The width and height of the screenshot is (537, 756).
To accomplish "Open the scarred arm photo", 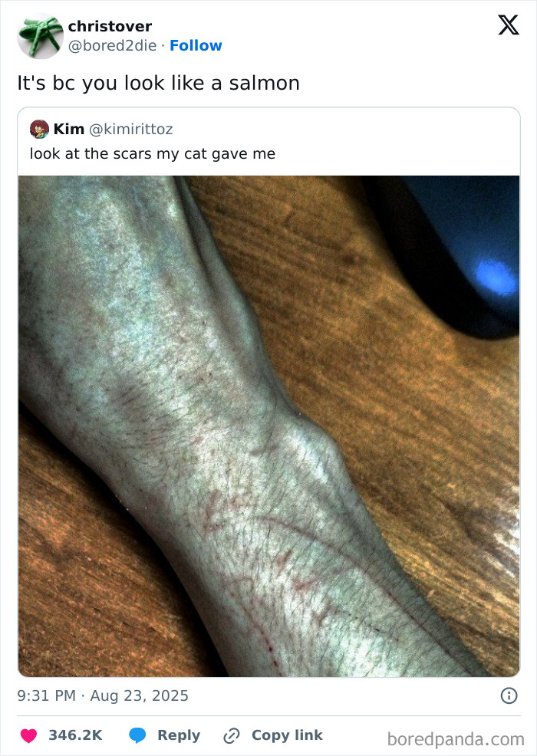I will [268, 426].
